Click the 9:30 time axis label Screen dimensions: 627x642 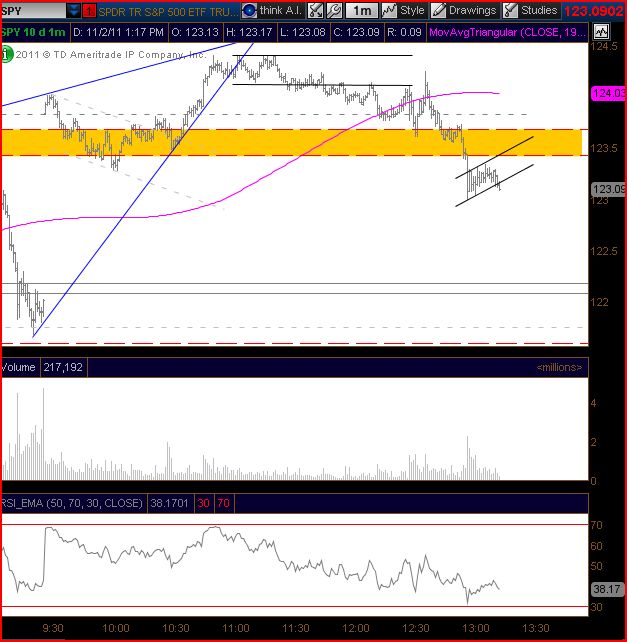coord(53,628)
